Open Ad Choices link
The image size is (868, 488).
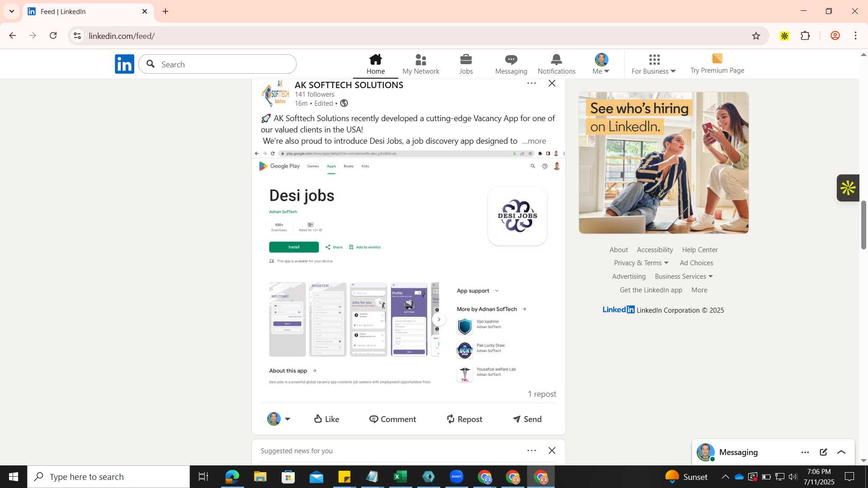[696, 263]
